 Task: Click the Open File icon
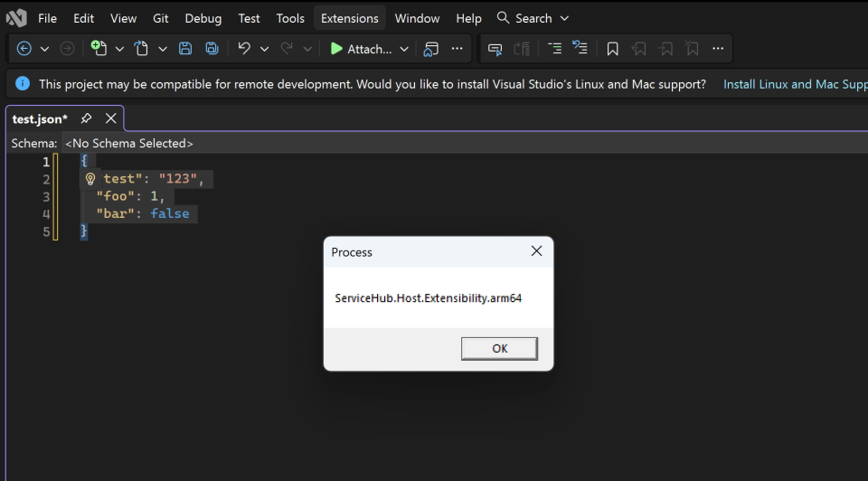[142, 49]
